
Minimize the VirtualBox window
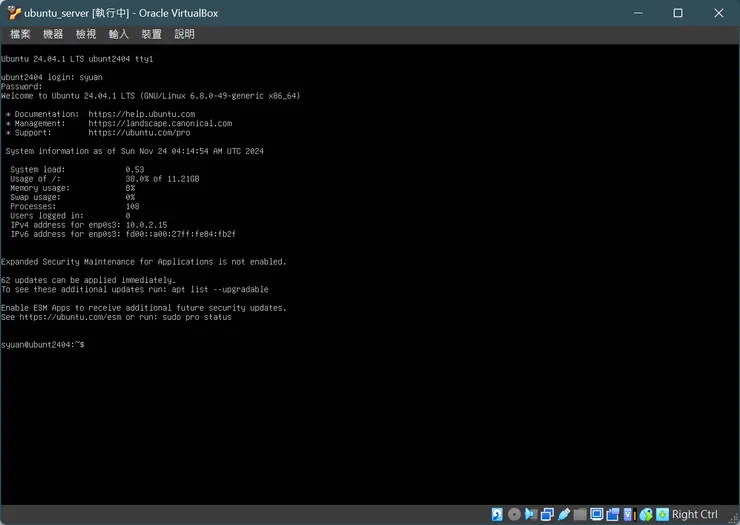tap(638, 13)
